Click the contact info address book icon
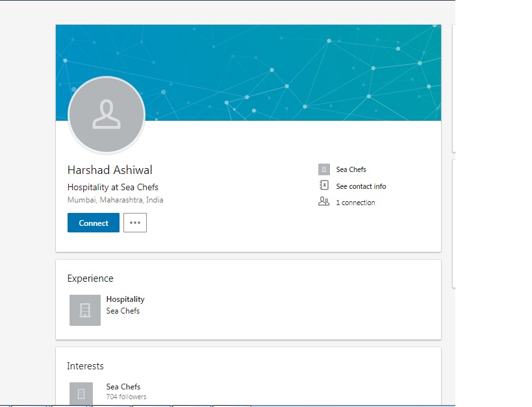This screenshot has width=532, height=407. tap(323, 186)
